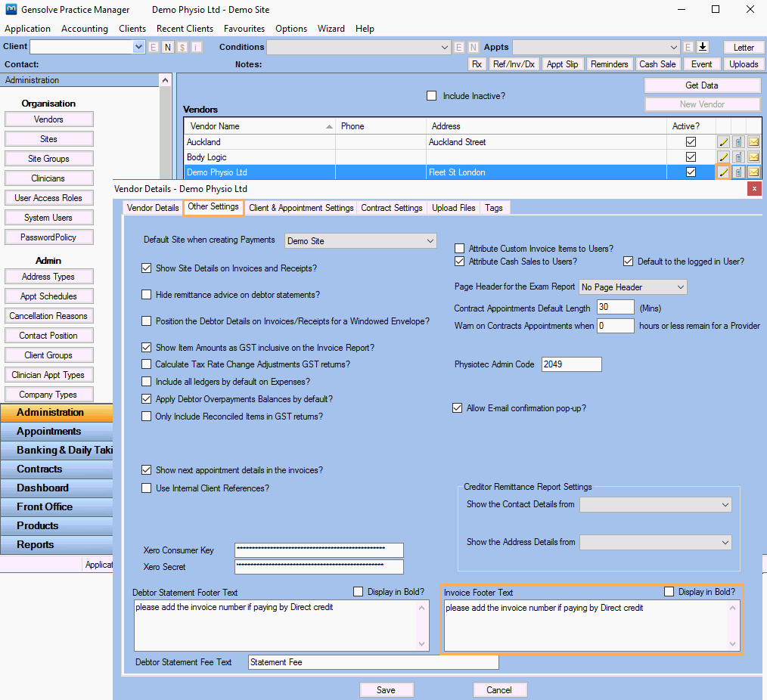Click scroll up arrow in Invoice Footer Text box
The width and height of the screenshot is (767, 700).
pyautogui.click(x=732, y=608)
